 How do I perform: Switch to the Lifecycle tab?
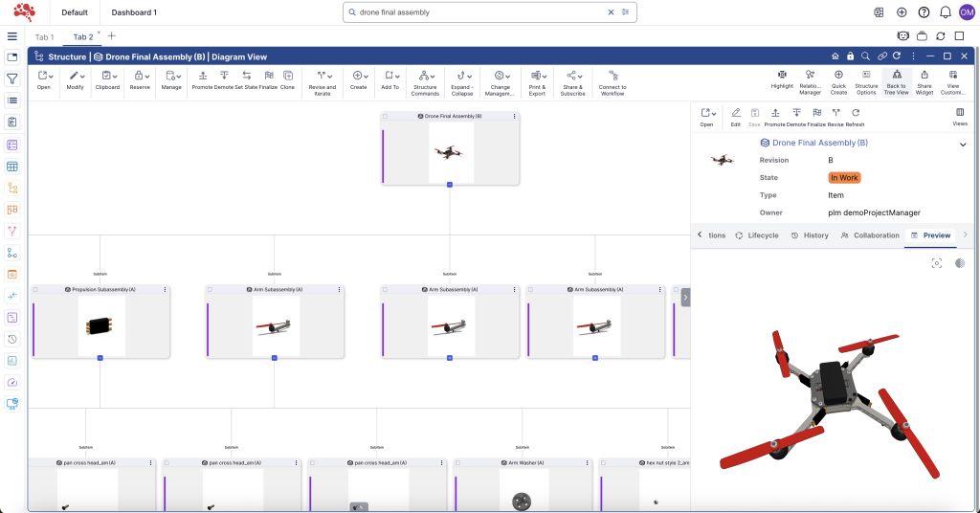coord(757,235)
